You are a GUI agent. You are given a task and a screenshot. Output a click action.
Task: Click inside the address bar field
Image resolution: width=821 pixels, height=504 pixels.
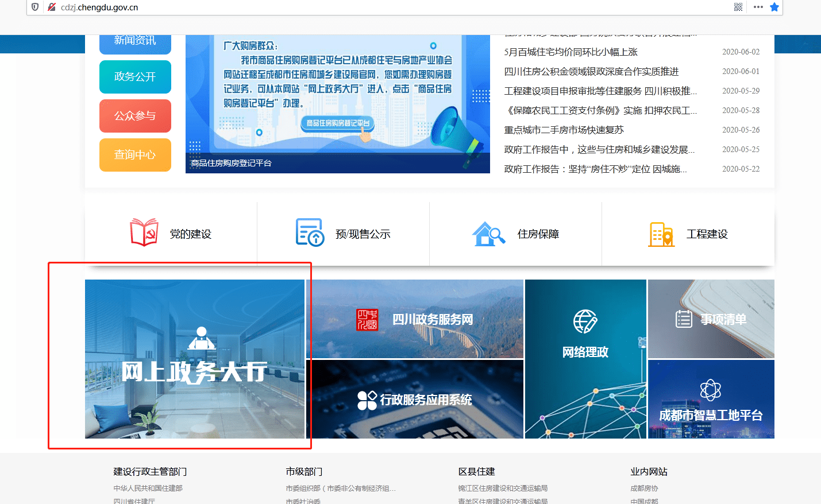click(230, 8)
